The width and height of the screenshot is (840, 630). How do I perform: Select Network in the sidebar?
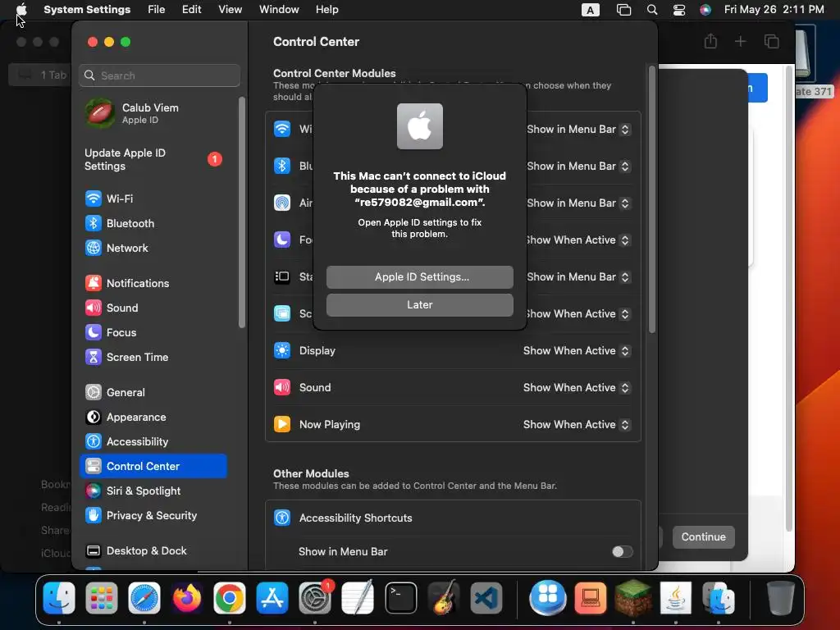coord(153,248)
